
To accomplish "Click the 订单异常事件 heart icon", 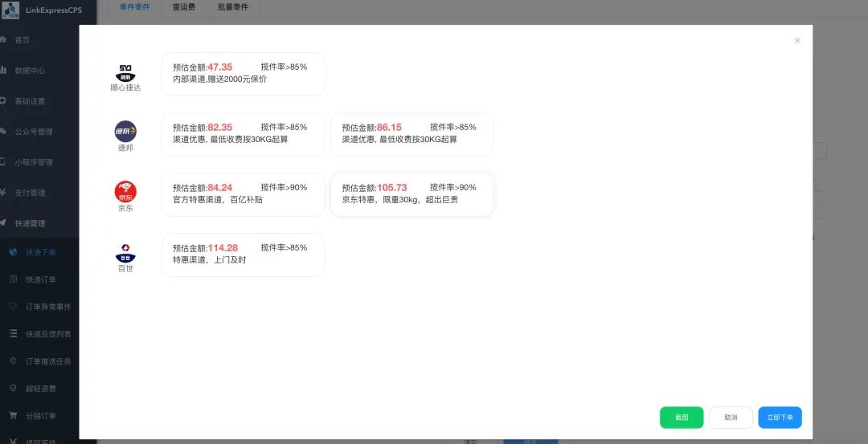I will (x=14, y=307).
